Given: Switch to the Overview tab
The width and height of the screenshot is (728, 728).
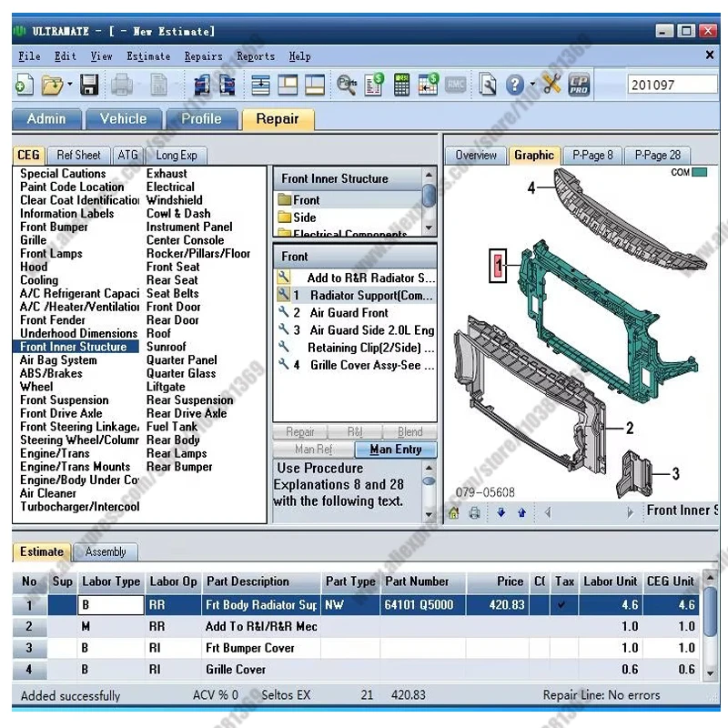Looking at the screenshot, I should (x=476, y=155).
